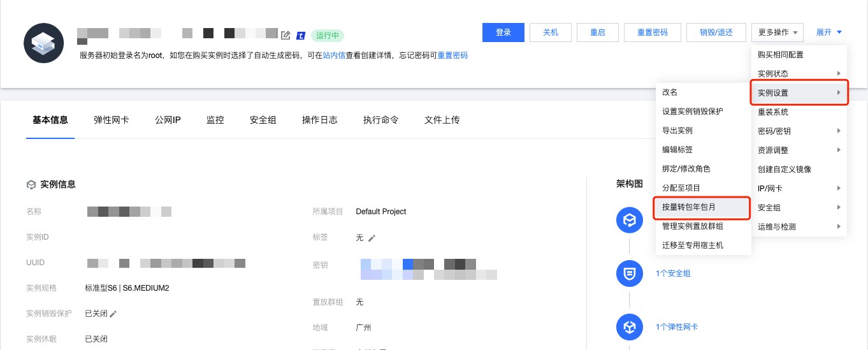Click the blue terminal icon beside status
The image size is (868, 350).
[x=301, y=35]
